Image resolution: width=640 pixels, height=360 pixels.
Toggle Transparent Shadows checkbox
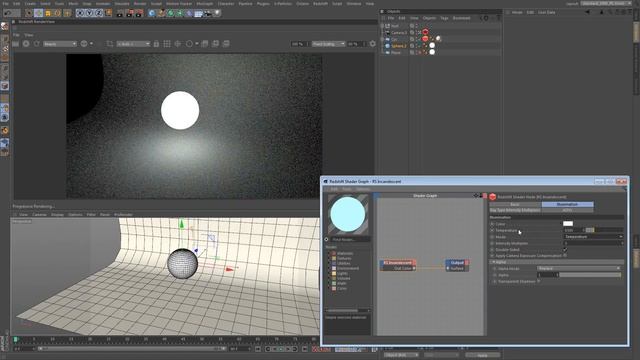point(539,281)
